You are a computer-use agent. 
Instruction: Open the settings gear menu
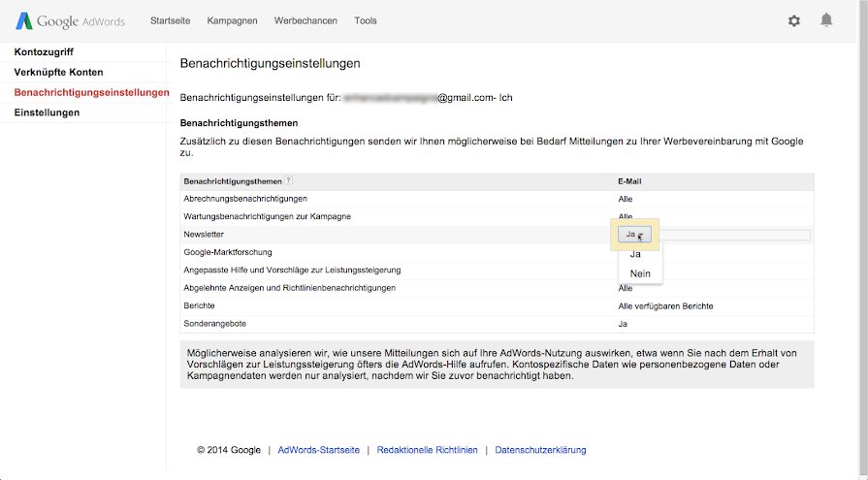coord(794,21)
